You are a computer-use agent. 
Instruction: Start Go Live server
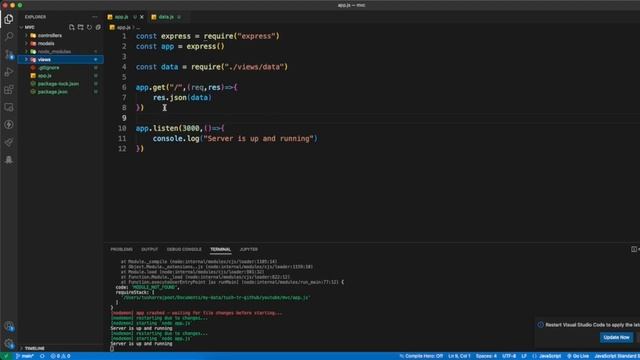tap(578, 356)
